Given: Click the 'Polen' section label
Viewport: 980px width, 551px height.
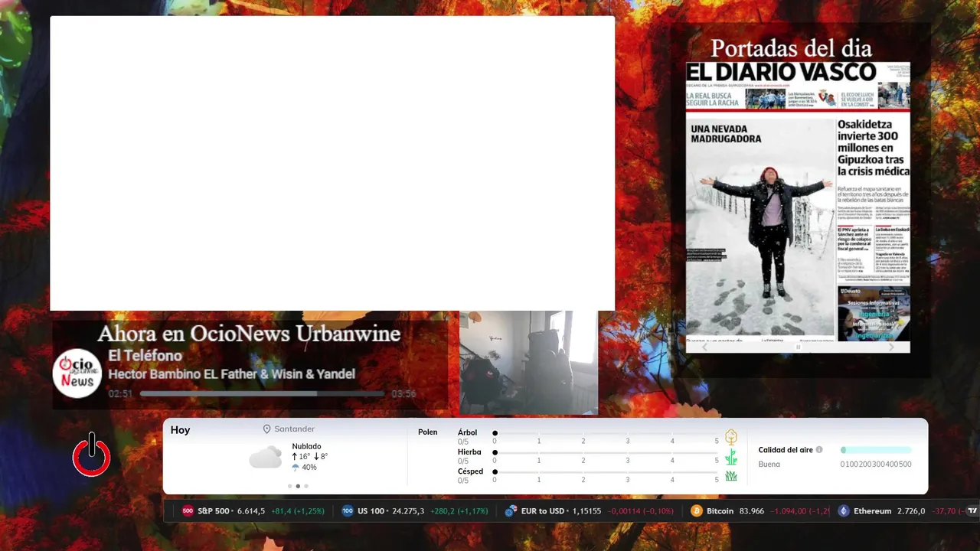Looking at the screenshot, I should 428,432.
